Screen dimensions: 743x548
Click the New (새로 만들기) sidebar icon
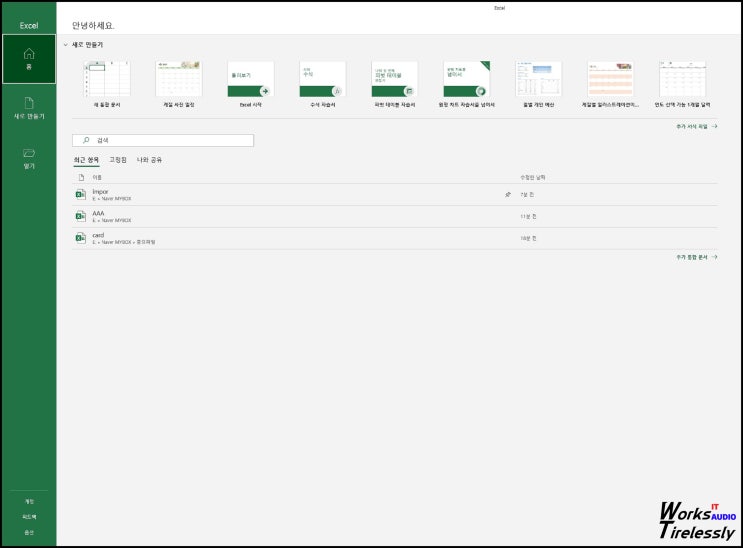coord(29,108)
